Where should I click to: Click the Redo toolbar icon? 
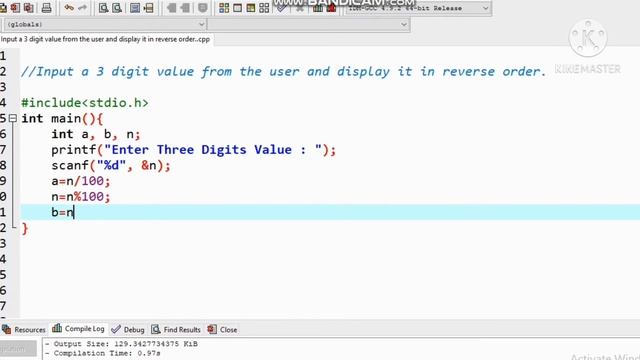pos(82,8)
